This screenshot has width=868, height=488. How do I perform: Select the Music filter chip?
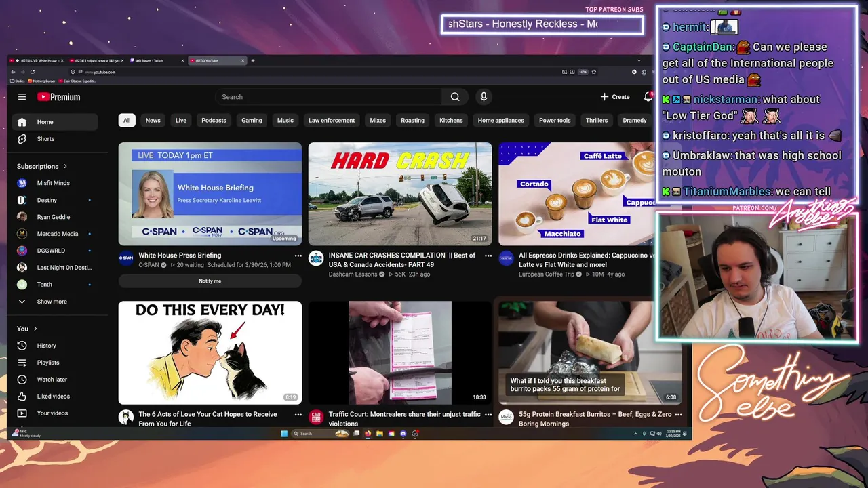pos(285,121)
